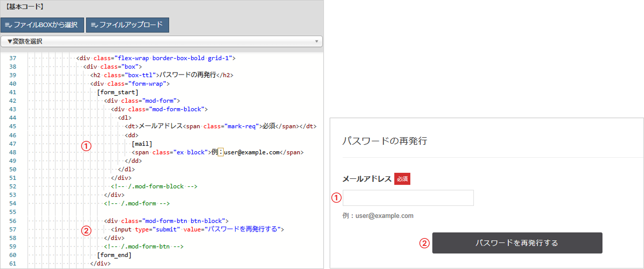Open the 変数を選択 dropdown

click(x=161, y=42)
